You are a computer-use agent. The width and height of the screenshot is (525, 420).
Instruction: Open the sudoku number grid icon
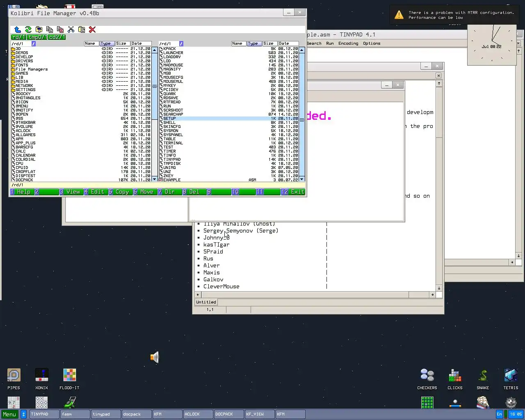click(x=14, y=402)
